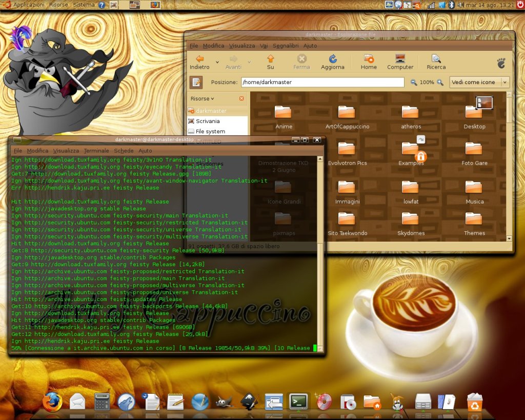Open the Sistema panel menu
This screenshot has width=525, height=420.
[x=84, y=5]
